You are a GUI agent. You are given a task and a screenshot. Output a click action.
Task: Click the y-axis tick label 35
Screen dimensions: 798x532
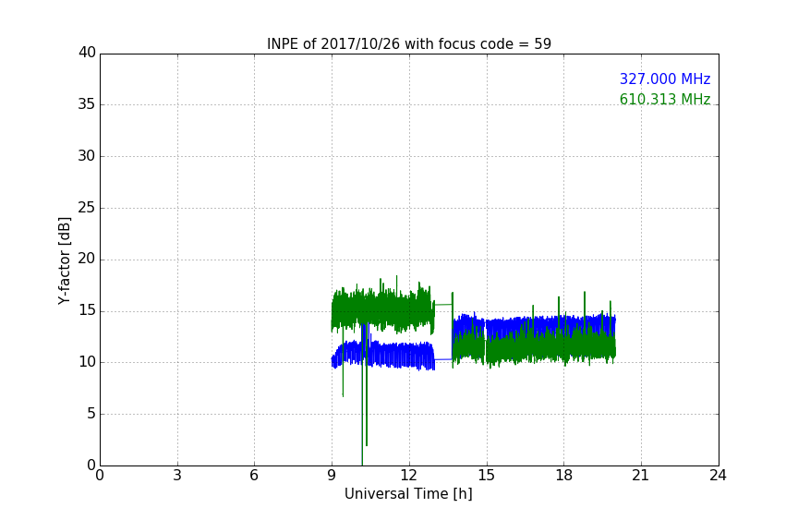(x=87, y=104)
